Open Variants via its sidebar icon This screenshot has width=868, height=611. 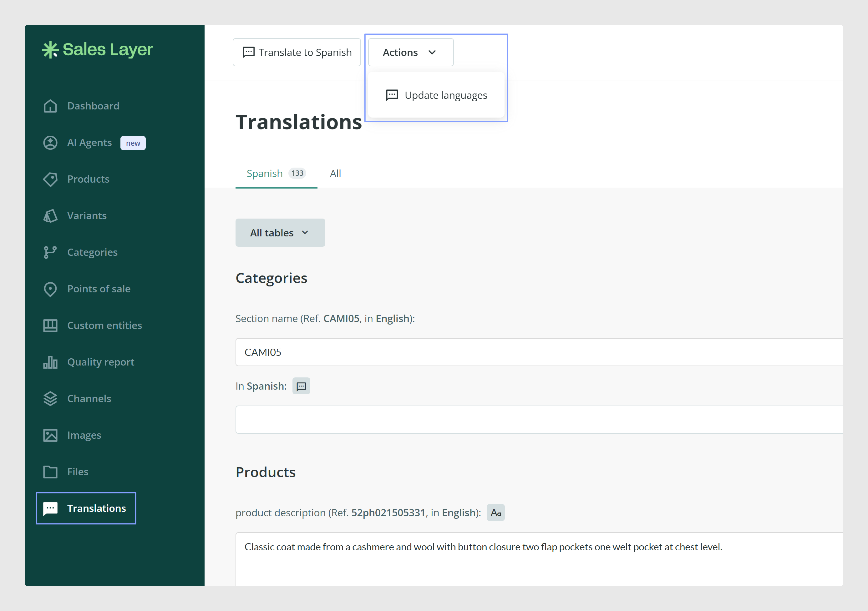pyautogui.click(x=50, y=216)
